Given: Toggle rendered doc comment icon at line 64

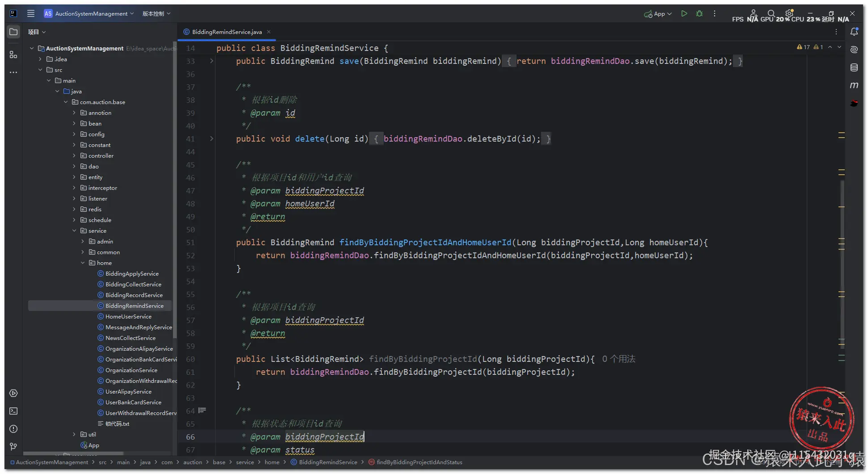Looking at the screenshot, I should [203, 410].
